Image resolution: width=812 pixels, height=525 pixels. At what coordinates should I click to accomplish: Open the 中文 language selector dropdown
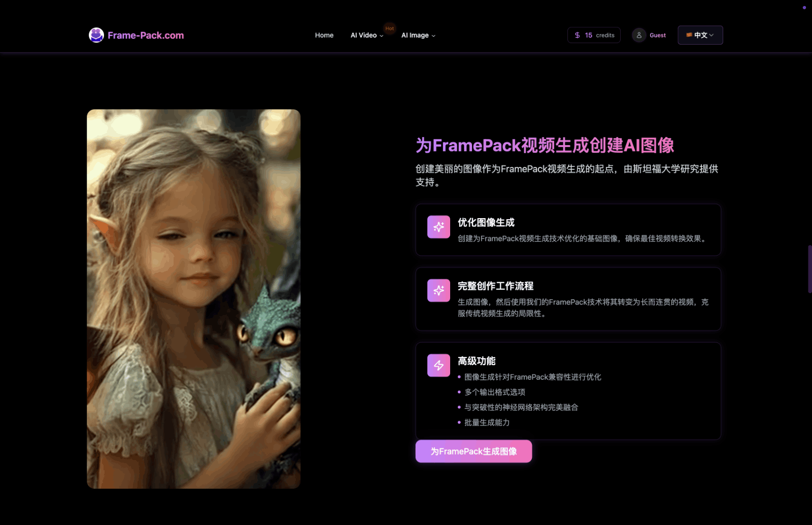[x=700, y=35]
